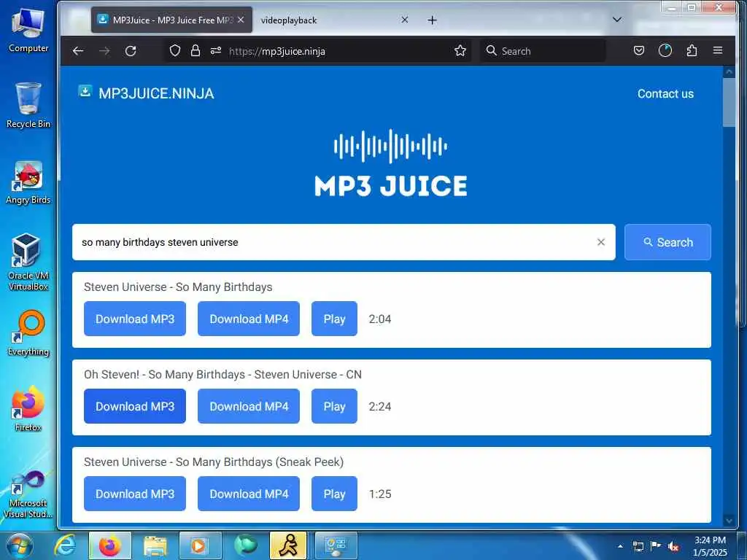Download MP4 for the 2:04 result
The image size is (747, 560).
point(249,319)
